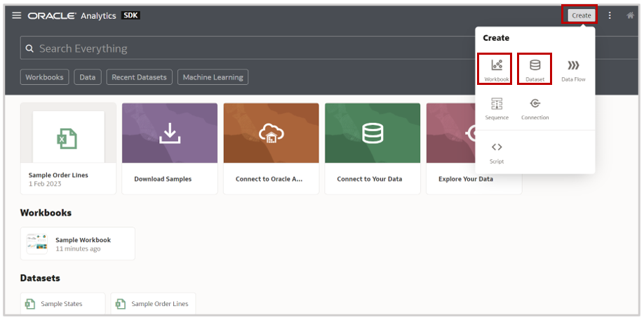Click the cloud warehouse icon on orange card
644x320 pixels.
[x=271, y=133]
